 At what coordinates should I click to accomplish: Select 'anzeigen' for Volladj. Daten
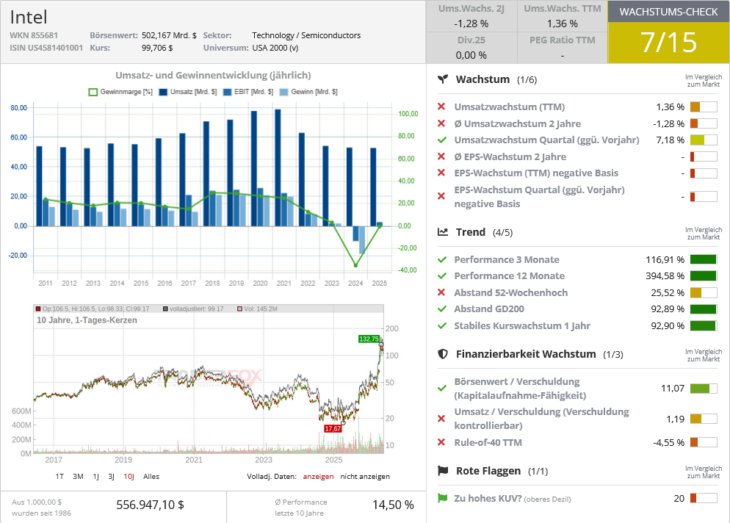318,476
